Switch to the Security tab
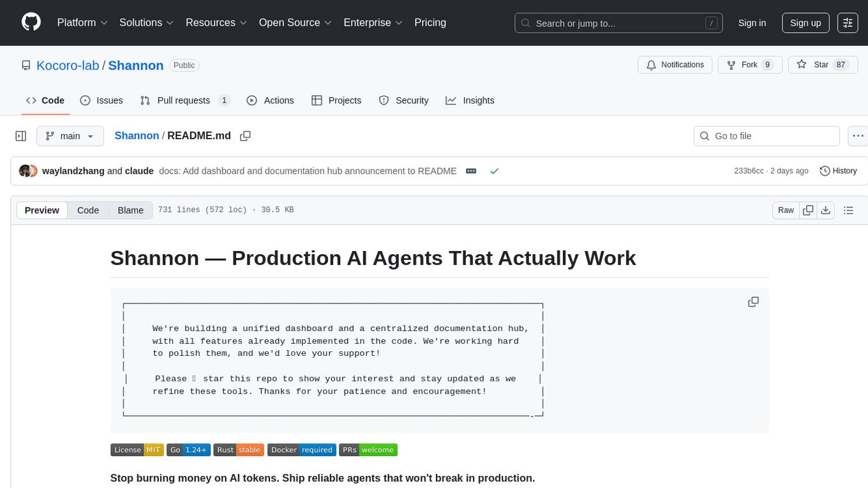 pyautogui.click(x=403, y=100)
